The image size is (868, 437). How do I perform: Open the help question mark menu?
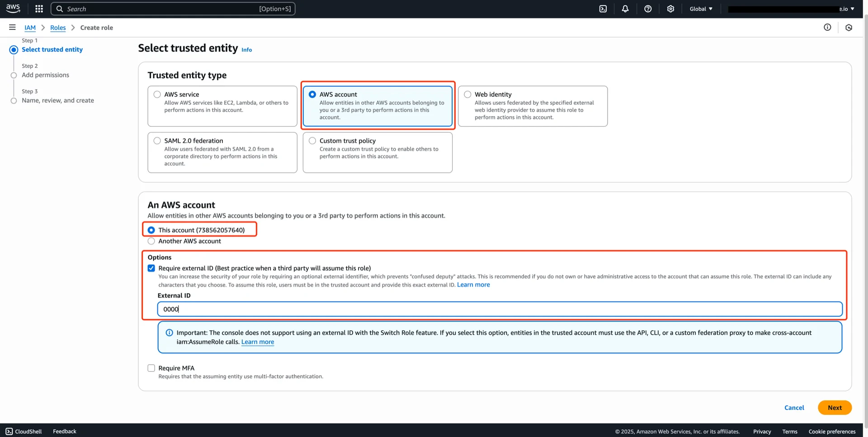[648, 9]
